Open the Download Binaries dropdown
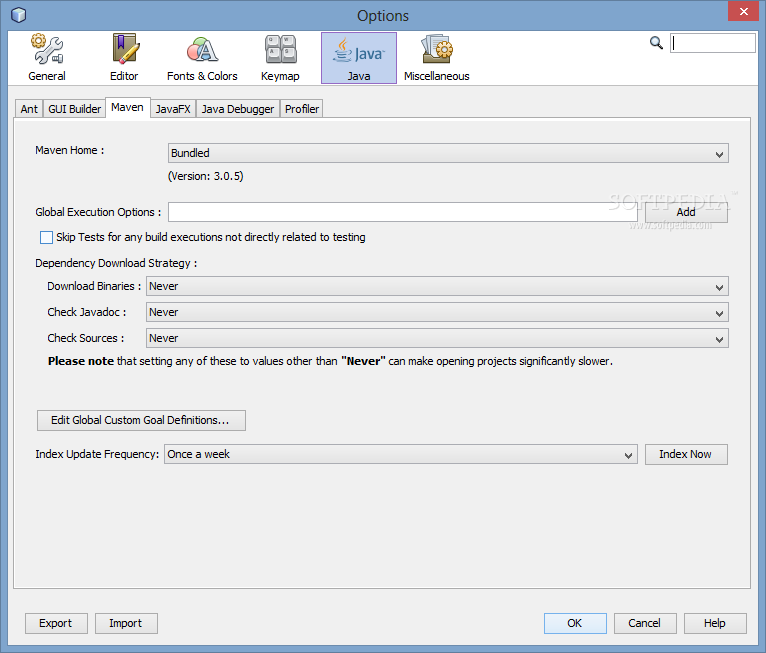The height and width of the screenshot is (653, 766). tap(437, 286)
